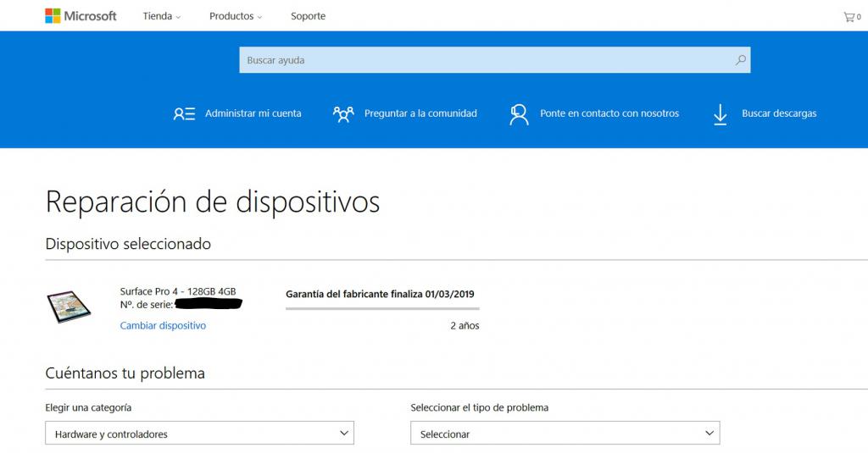Click the contact headset person icon
Image resolution: width=868 pixels, height=453 pixels.
point(519,114)
